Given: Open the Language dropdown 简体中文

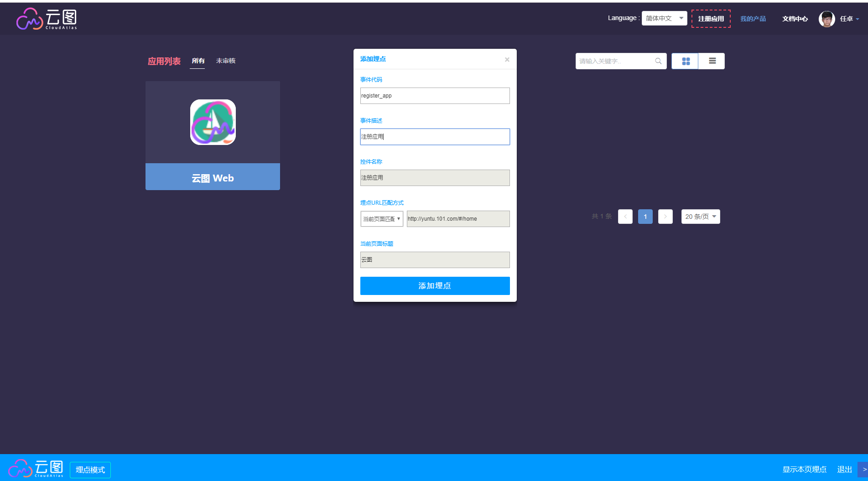Looking at the screenshot, I should point(664,18).
